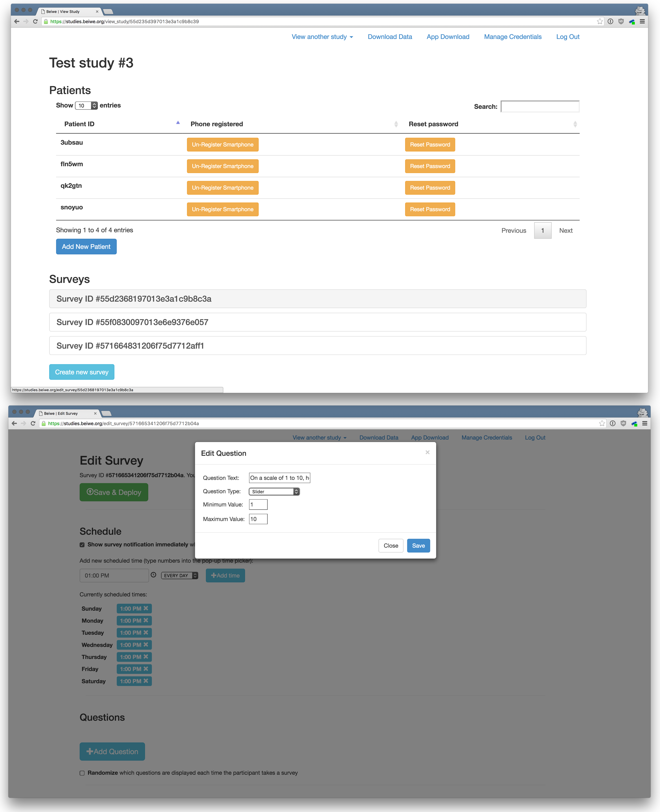The height and width of the screenshot is (812, 660).
Task: Uncheck Show survey notification immediately checkbox
Action: coord(82,545)
